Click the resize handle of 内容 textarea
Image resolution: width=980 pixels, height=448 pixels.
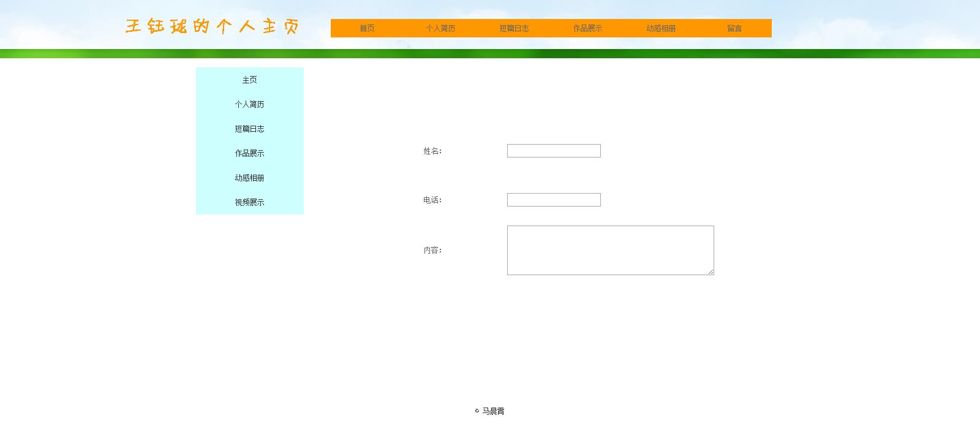(x=710, y=271)
